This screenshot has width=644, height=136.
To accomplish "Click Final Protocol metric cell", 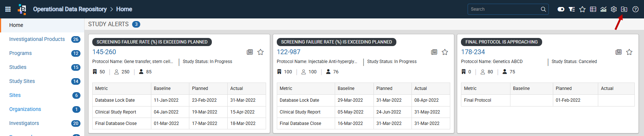I will click(486, 100).
